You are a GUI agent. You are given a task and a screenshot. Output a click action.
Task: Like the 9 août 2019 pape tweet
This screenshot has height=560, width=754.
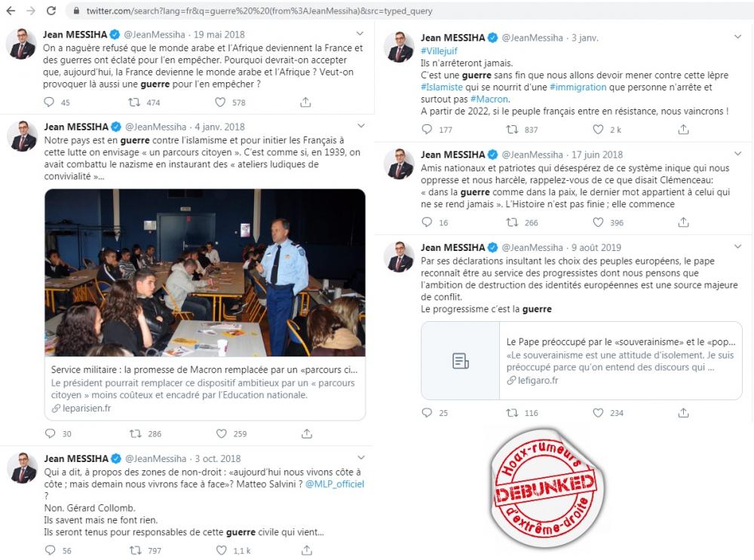click(598, 412)
